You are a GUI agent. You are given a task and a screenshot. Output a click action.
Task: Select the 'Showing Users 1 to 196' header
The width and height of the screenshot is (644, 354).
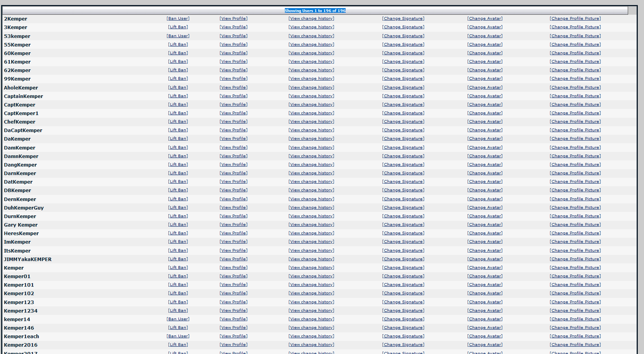(315, 11)
